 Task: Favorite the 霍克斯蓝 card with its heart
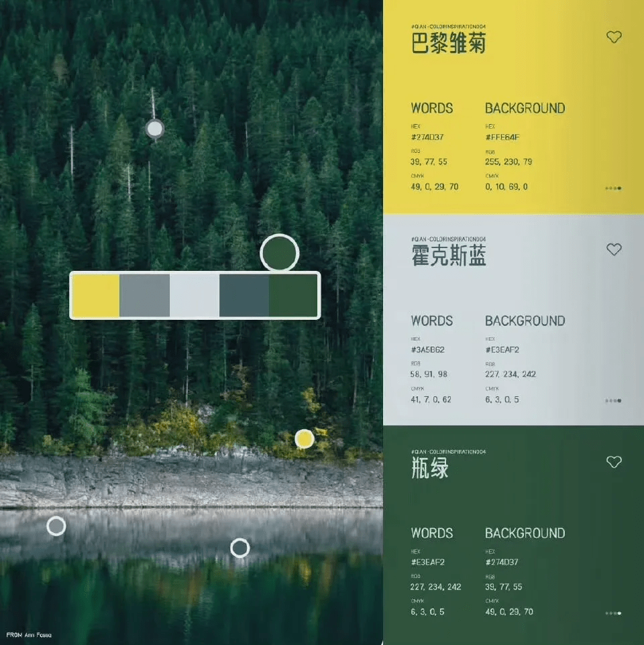coord(614,249)
